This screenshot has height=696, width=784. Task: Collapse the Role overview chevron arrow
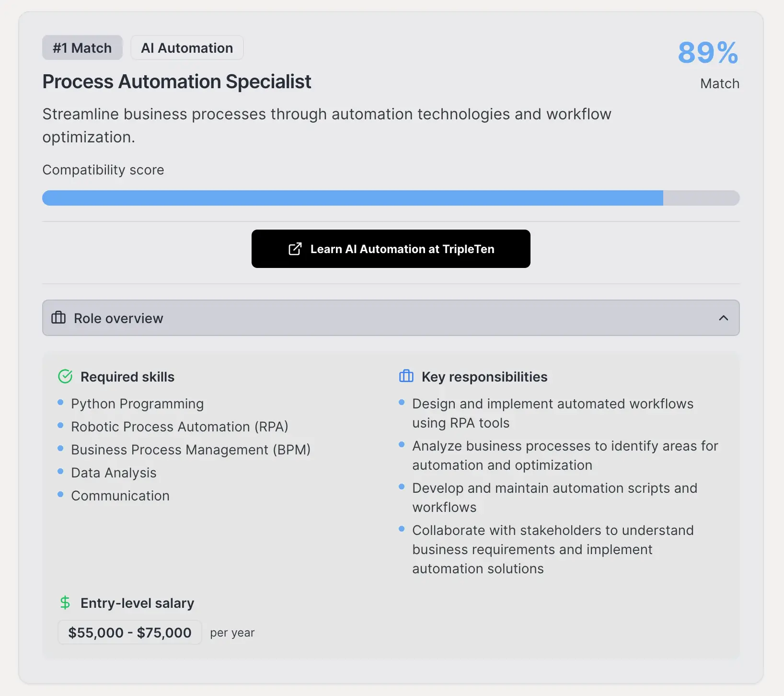(723, 318)
